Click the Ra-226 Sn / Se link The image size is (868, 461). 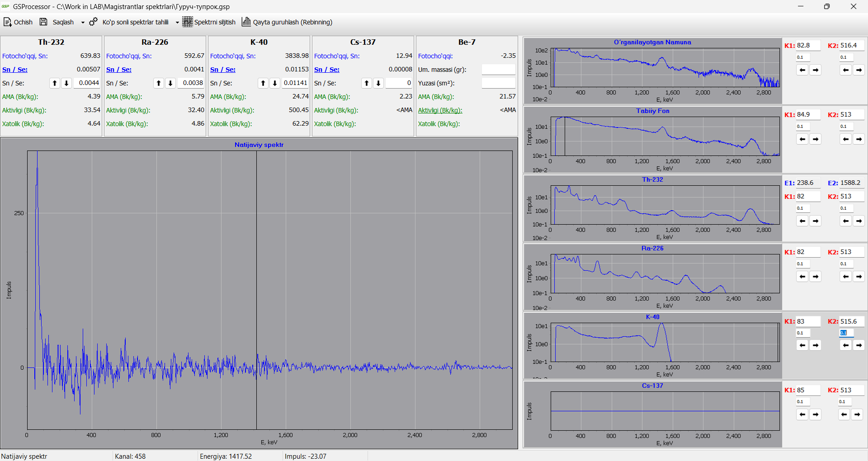(x=119, y=70)
